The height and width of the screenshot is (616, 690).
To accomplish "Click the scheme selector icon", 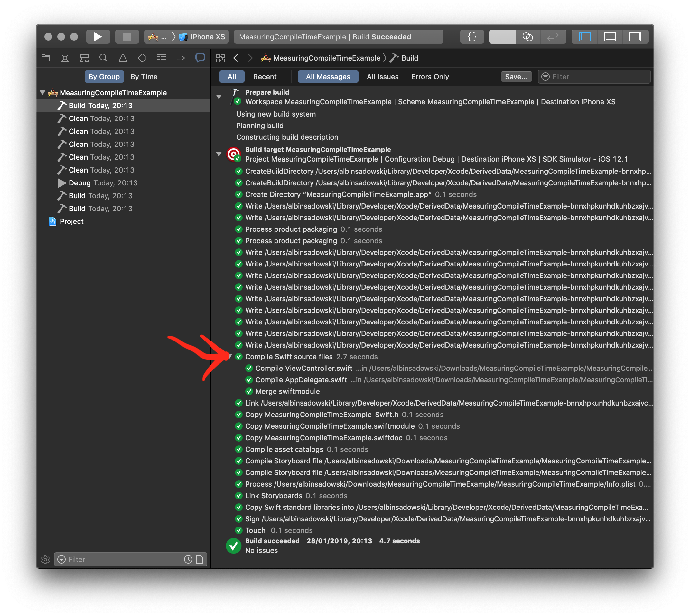I will (151, 37).
